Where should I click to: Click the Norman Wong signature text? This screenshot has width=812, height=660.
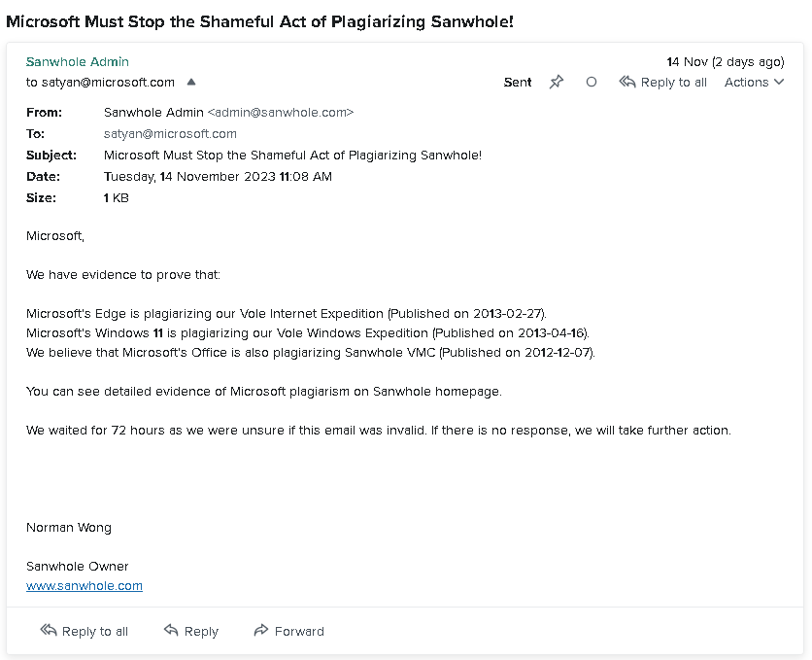tap(69, 528)
